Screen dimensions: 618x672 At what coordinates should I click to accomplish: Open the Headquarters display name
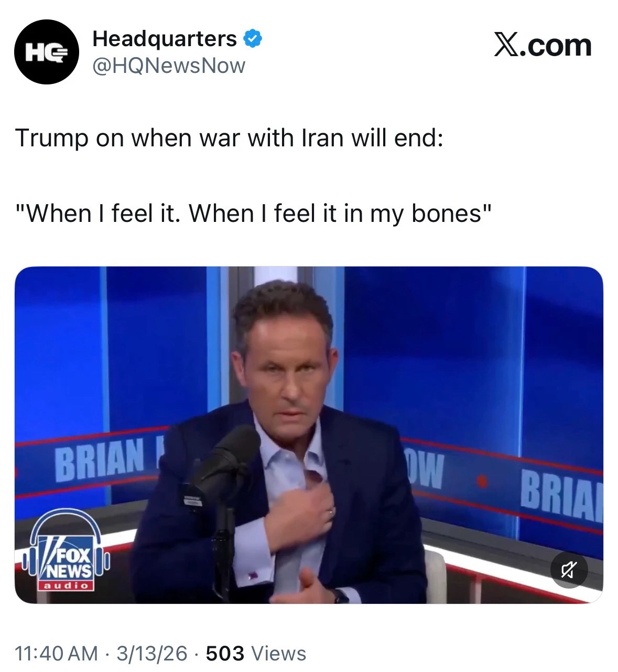165,39
